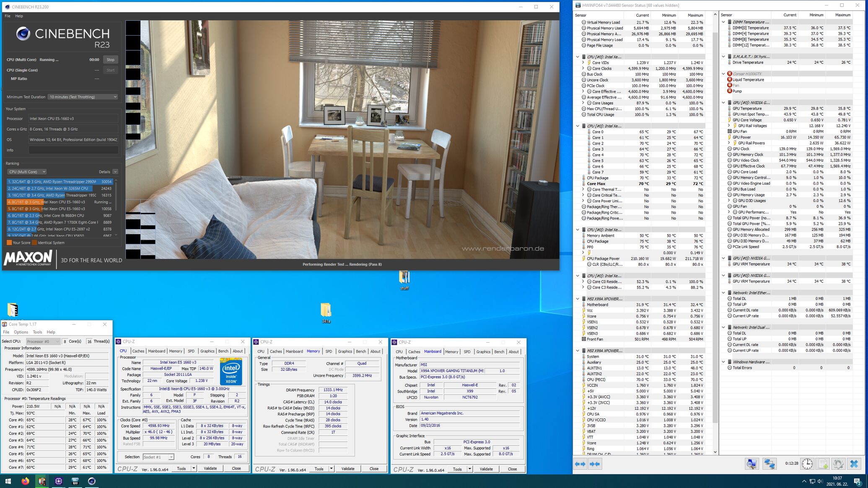Open Graphics tab in CPU-Z Mainboard window

click(483, 352)
